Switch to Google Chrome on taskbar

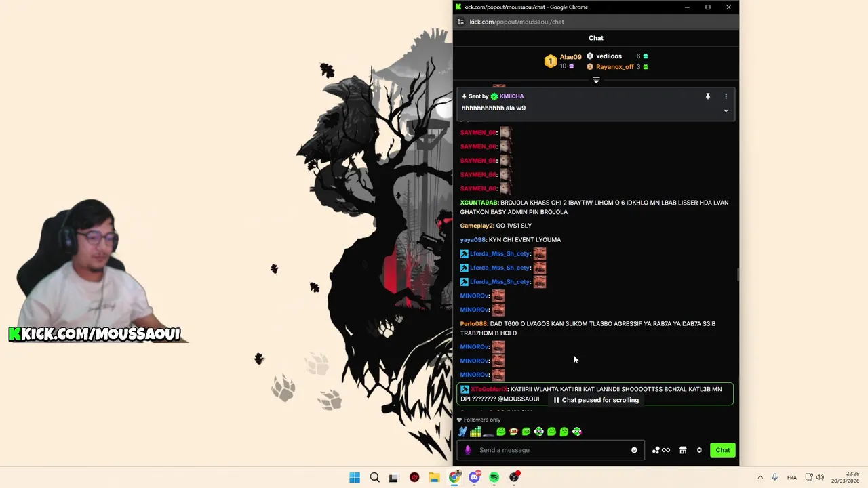454,477
